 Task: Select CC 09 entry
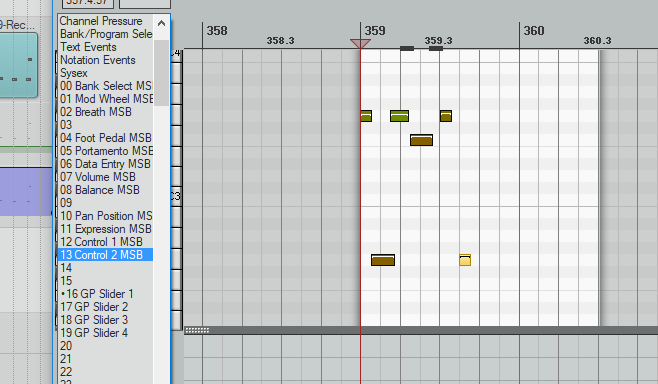pyautogui.click(x=105, y=203)
